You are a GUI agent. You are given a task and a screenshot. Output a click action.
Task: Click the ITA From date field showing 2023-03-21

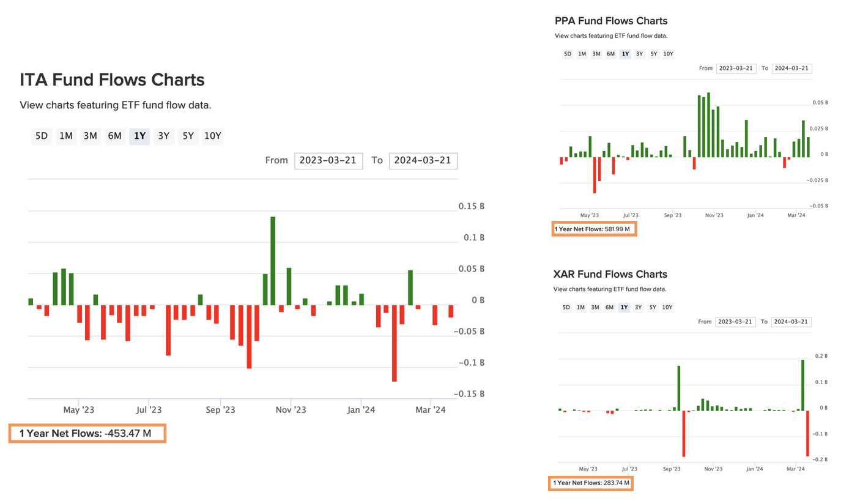tap(328, 161)
